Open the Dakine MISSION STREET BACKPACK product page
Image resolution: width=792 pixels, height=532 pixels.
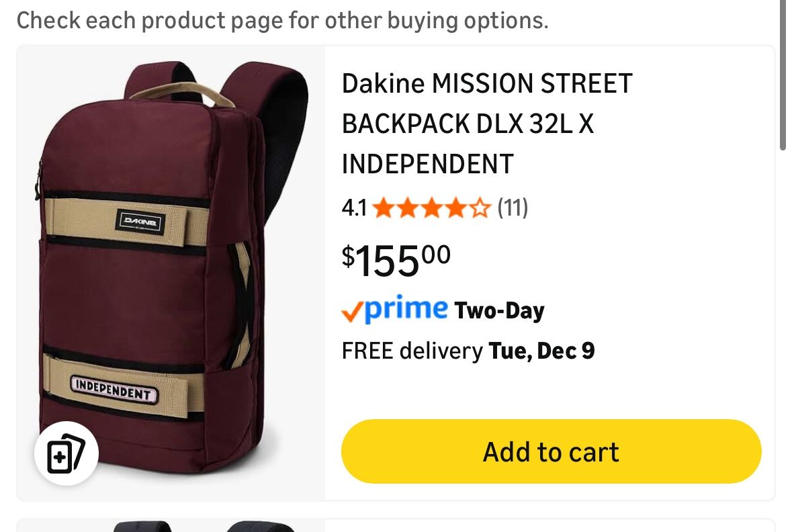point(486,123)
